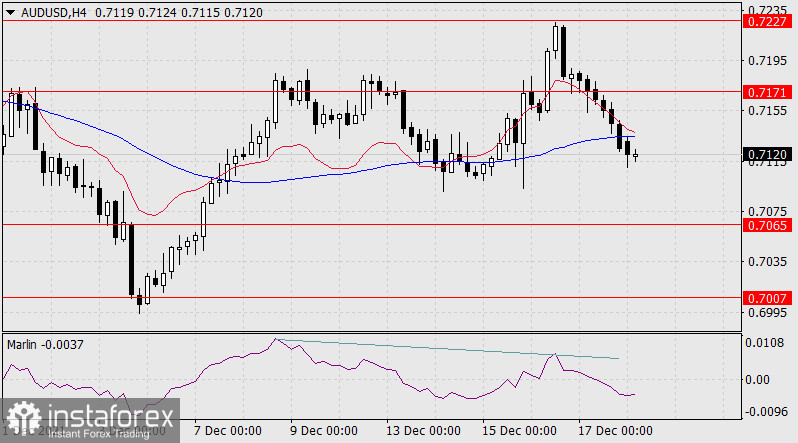This screenshot has height=443, width=798.
Task: Select the 7 Dec 00:00 time label
Action: (x=228, y=431)
